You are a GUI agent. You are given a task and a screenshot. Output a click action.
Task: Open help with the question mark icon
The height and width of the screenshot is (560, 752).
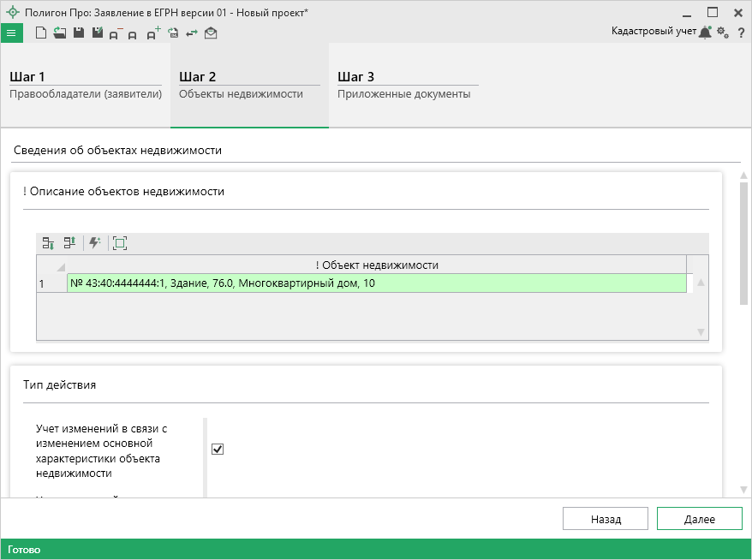click(x=741, y=33)
